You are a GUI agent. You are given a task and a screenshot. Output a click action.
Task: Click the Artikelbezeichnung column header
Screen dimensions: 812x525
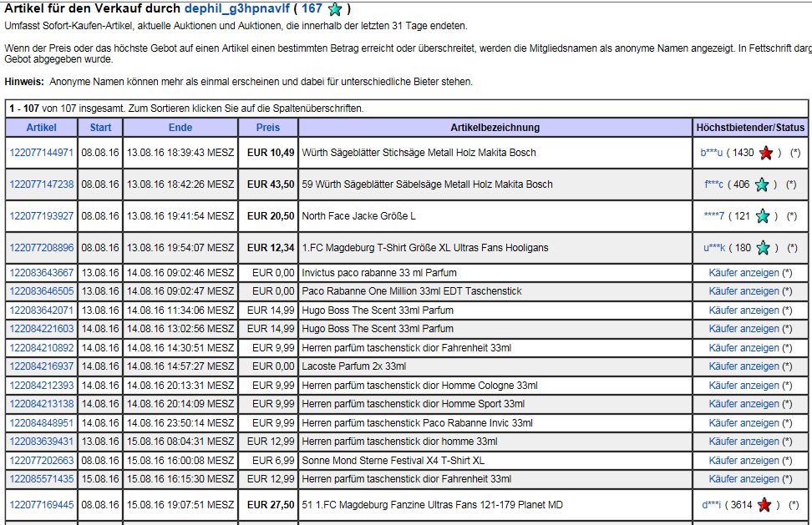tap(495, 127)
